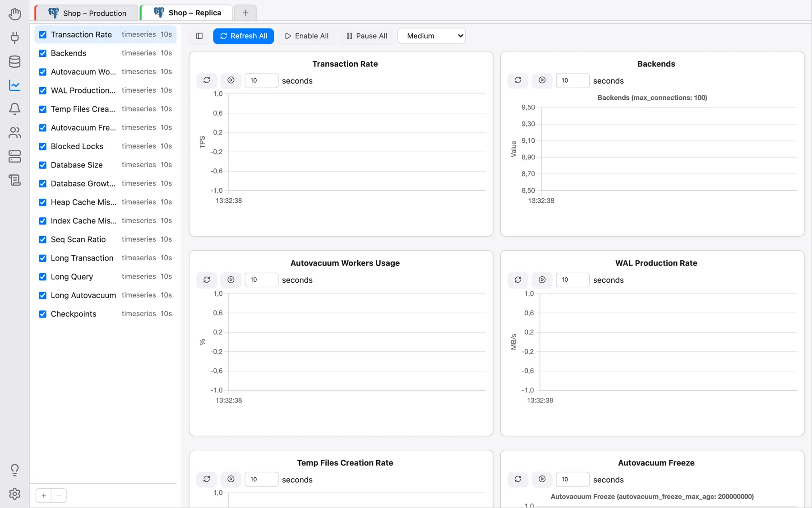Disable the Checkpoints checkbox
The image size is (812, 508).
tap(43, 314)
